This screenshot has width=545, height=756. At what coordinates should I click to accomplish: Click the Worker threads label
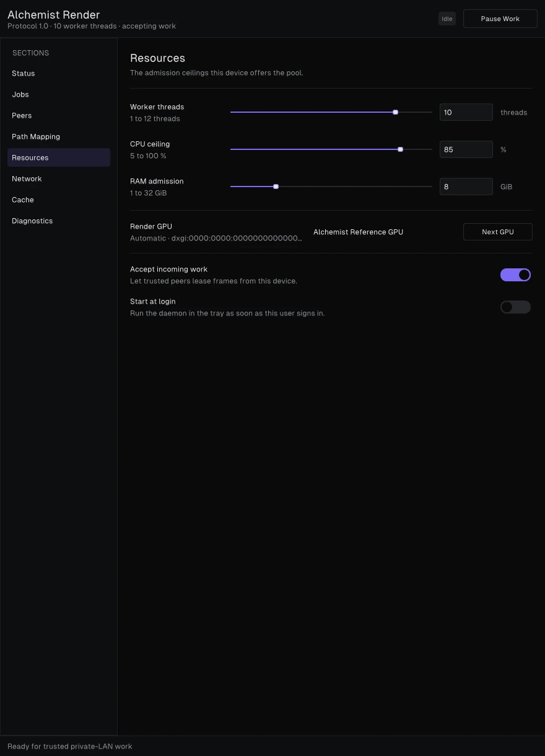[x=157, y=107]
